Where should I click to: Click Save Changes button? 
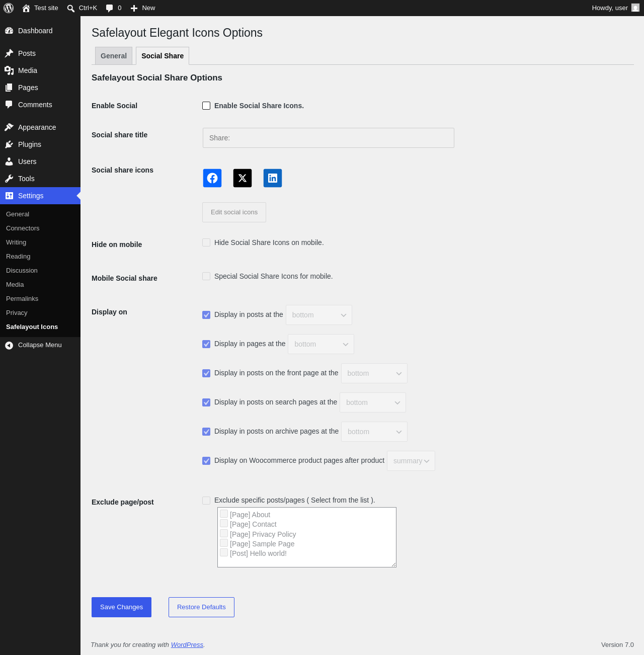click(x=121, y=607)
